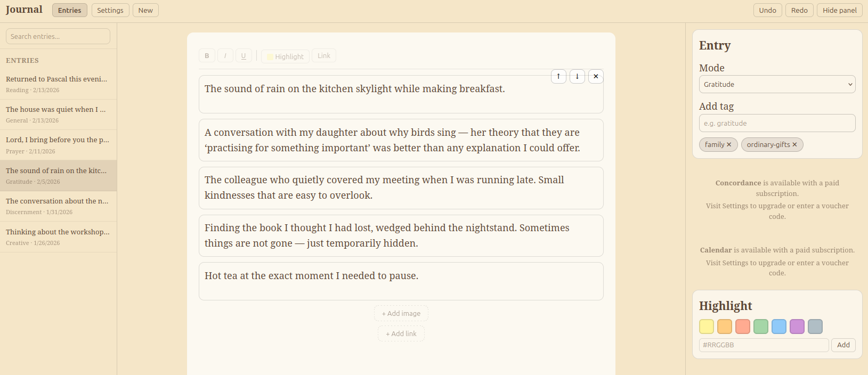868x375 pixels.
Task: Toggle italic formatting in the editor toolbar
Action: (225, 56)
